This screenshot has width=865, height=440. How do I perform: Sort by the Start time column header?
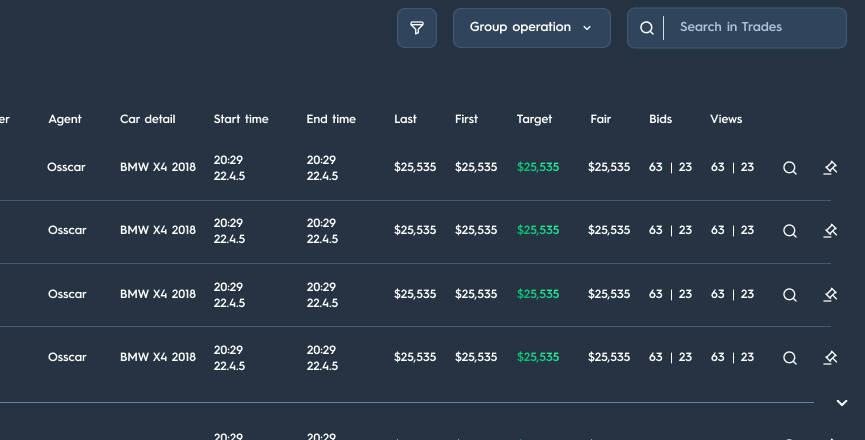pos(241,119)
